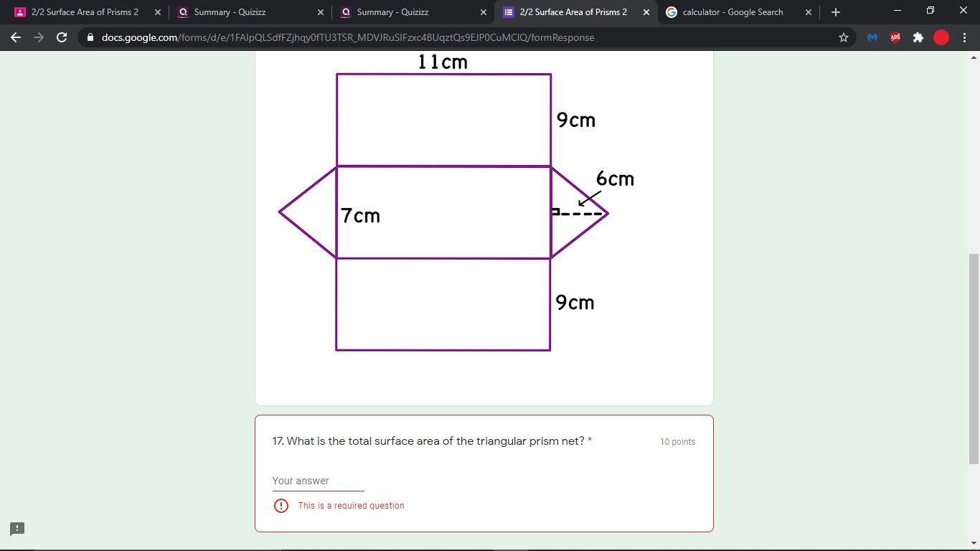The width and height of the screenshot is (980, 551).
Task: Bookmark this page with the star icon
Action: click(844, 37)
